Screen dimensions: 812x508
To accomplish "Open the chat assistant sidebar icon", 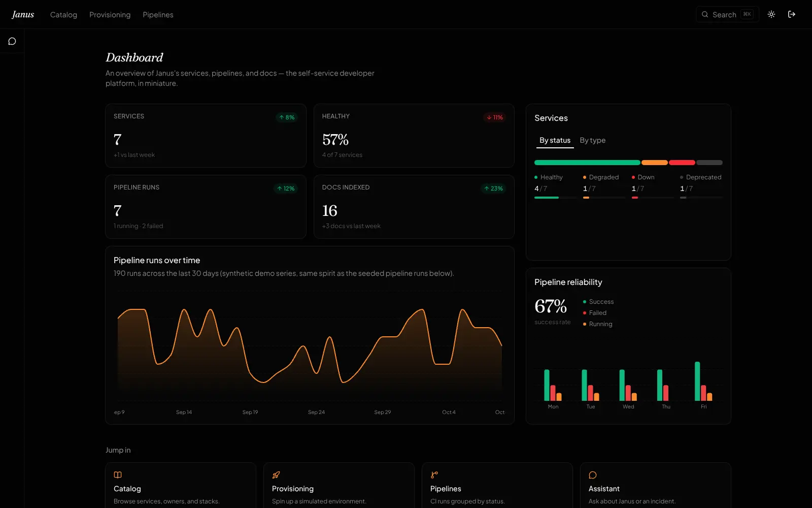I will [x=12, y=41].
